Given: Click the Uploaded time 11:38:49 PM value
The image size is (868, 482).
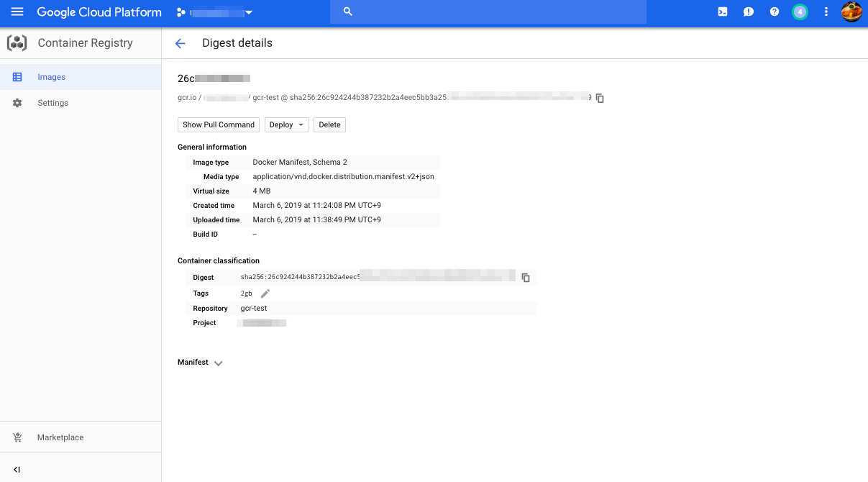Looking at the screenshot, I should (317, 220).
